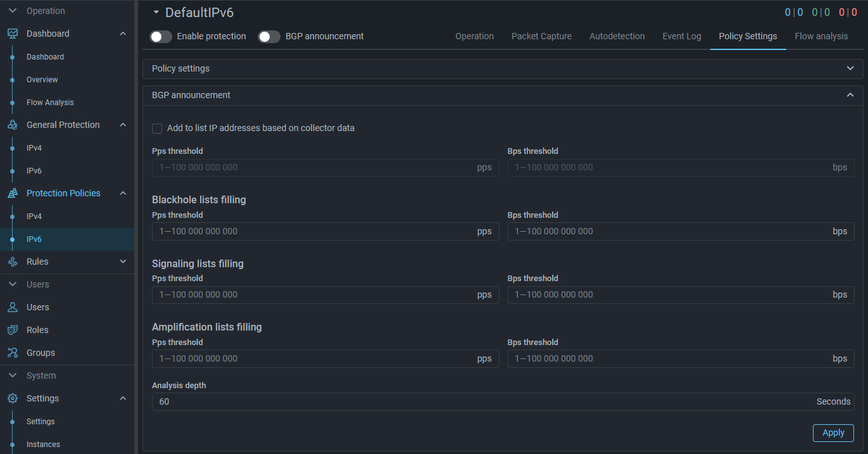Viewport: 868px width, 454px height.
Task: Click the Protection Policies icon
Action: tap(13, 193)
